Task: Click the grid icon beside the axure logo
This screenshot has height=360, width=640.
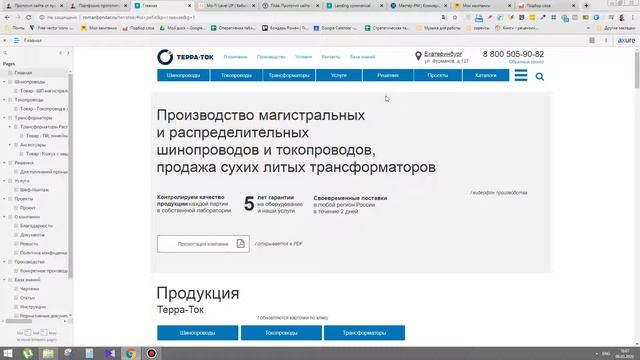Action: point(592,40)
